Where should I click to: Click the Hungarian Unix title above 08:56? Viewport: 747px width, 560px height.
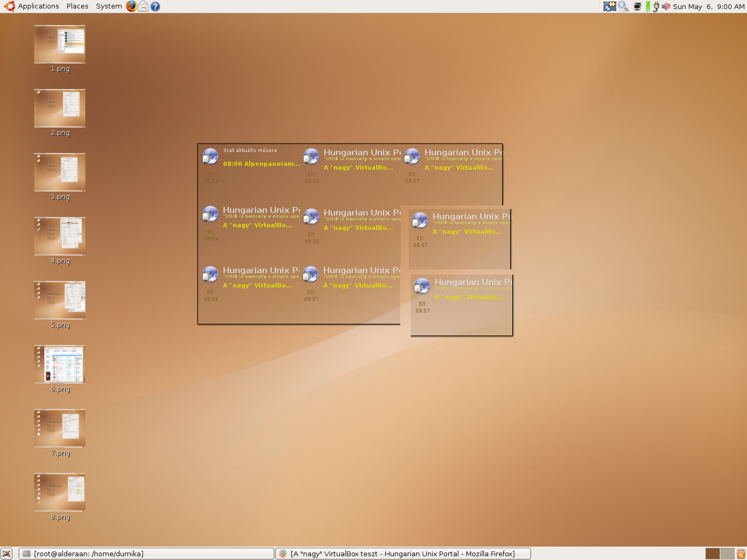tap(362, 212)
